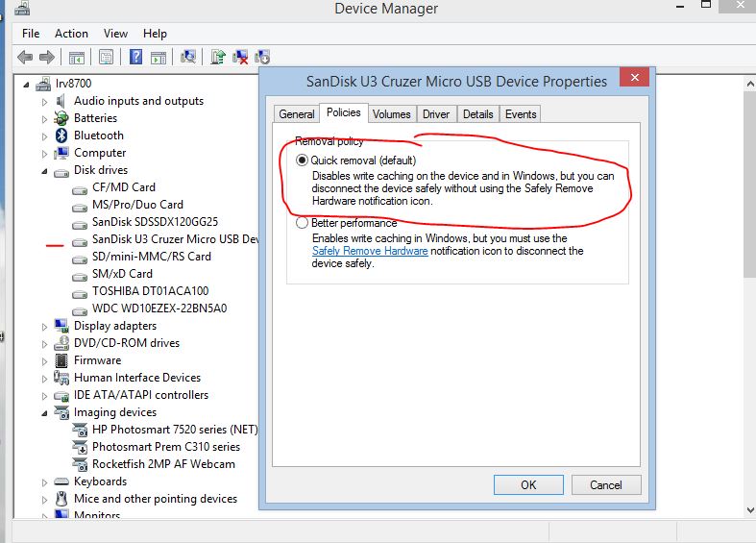Screen dimensions: 756x543
Task: Click the Policies tab
Action: tap(344, 112)
